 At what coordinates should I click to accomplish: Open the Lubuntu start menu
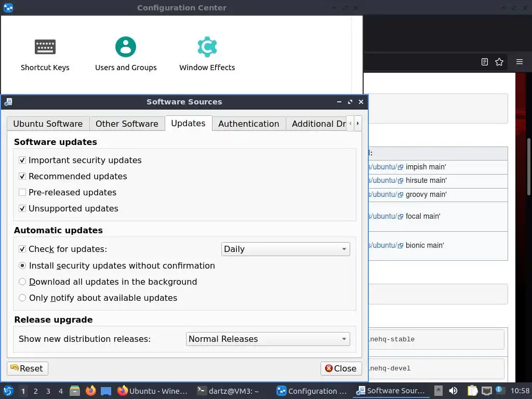[x=8, y=391]
